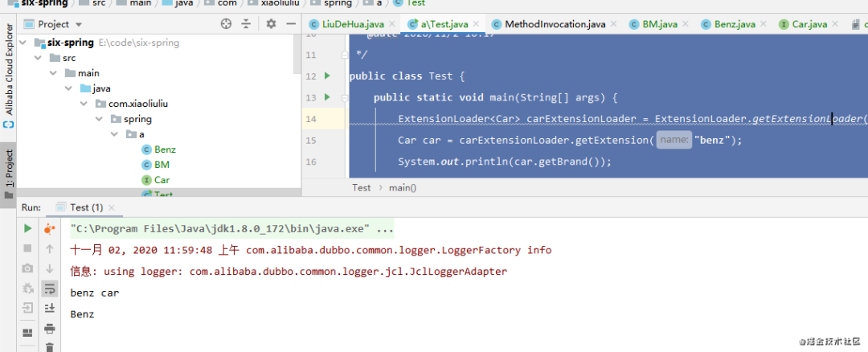Viewport: 868px width, 352px height.
Task: Open Project panel settings gear
Action: 271,24
